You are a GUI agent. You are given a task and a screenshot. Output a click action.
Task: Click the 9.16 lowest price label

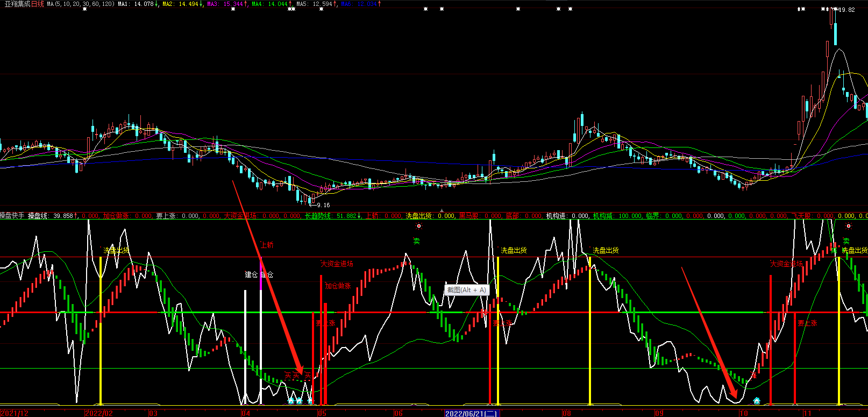coord(323,205)
